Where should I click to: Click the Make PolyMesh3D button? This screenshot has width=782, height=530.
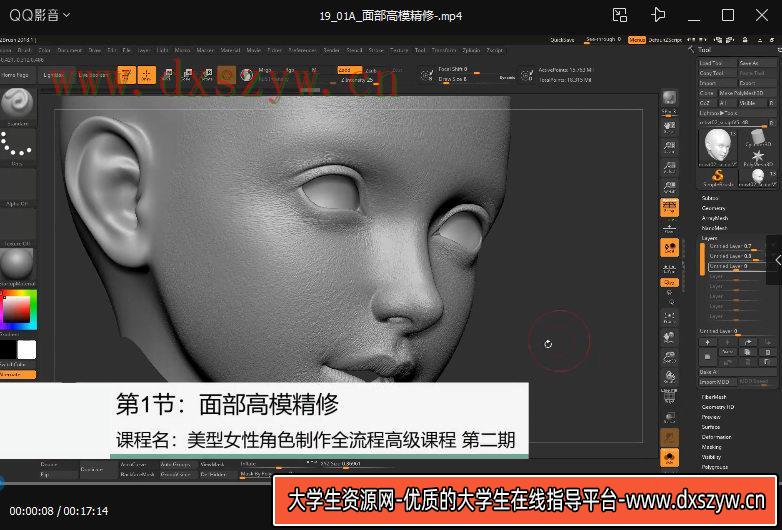(x=746, y=93)
